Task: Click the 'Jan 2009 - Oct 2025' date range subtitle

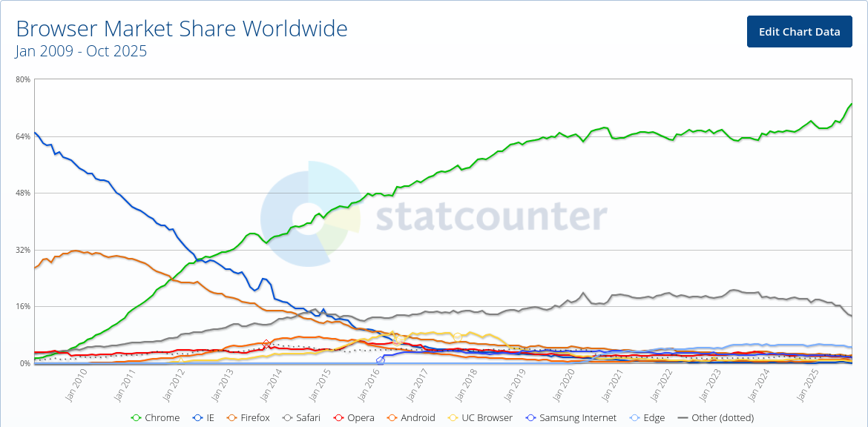Action: click(x=81, y=51)
